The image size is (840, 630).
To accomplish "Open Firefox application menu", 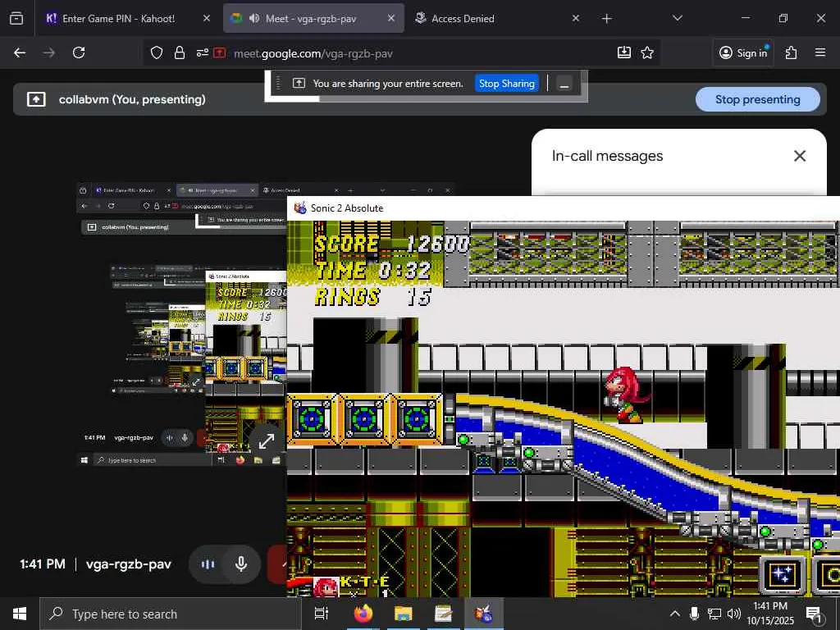I will (820, 52).
